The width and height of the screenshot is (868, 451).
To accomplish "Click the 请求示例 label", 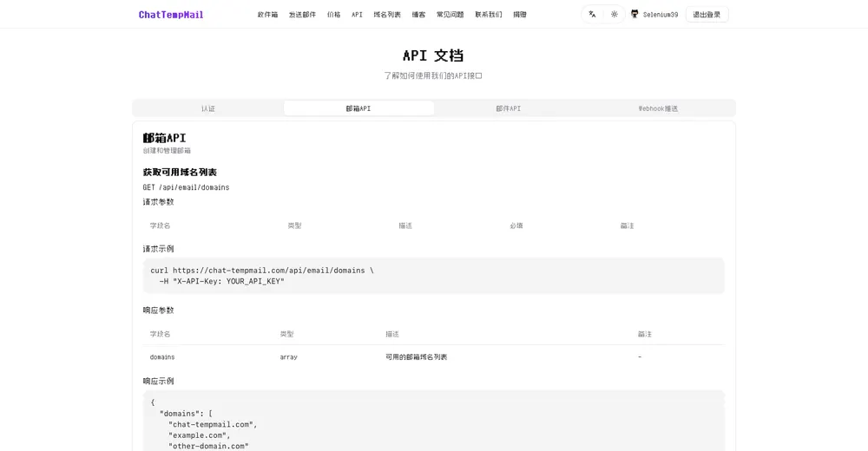I will 158,249.
